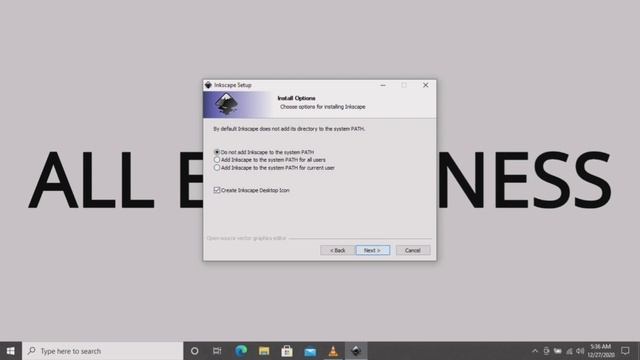
Task: Click the volume speaker icon
Action: (x=580, y=351)
